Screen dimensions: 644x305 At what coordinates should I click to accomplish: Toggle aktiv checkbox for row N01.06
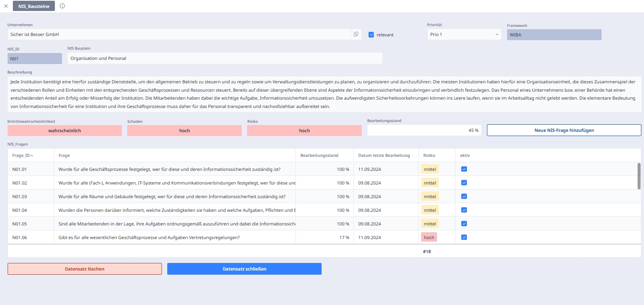pyautogui.click(x=464, y=238)
